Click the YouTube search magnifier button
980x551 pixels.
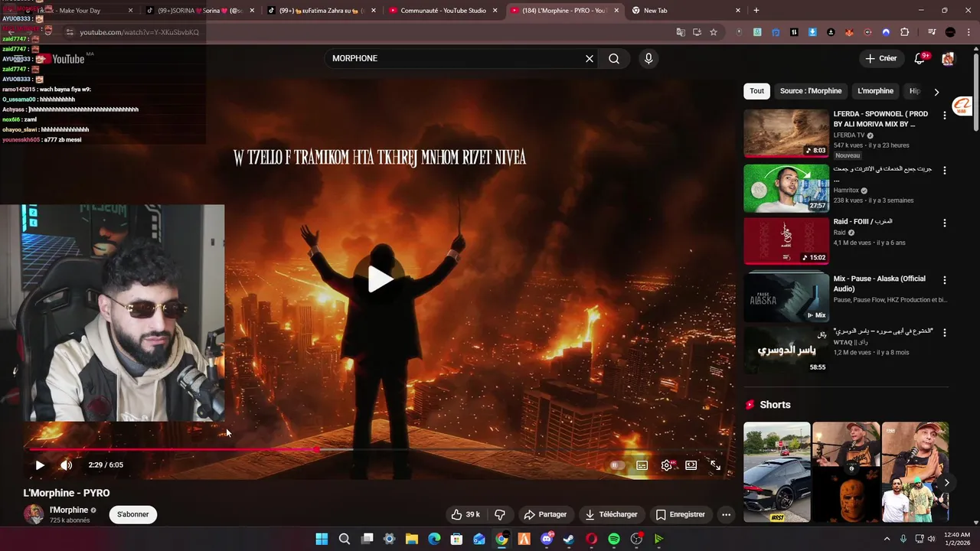click(x=614, y=59)
